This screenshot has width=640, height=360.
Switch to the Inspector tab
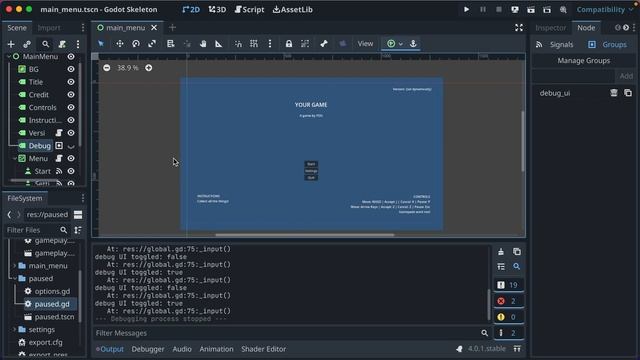point(551,28)
